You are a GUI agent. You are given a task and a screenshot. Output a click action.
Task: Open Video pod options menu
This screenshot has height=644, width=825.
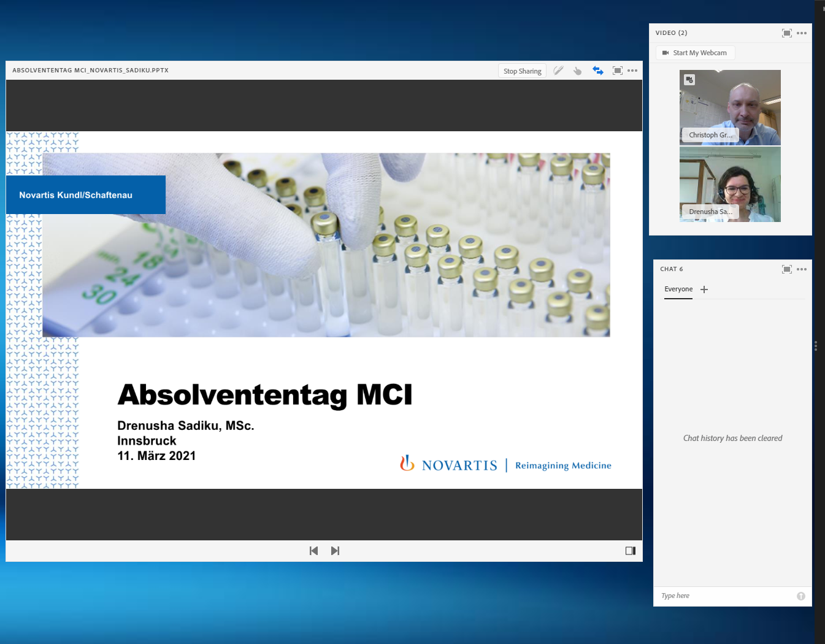pos(802,33)
